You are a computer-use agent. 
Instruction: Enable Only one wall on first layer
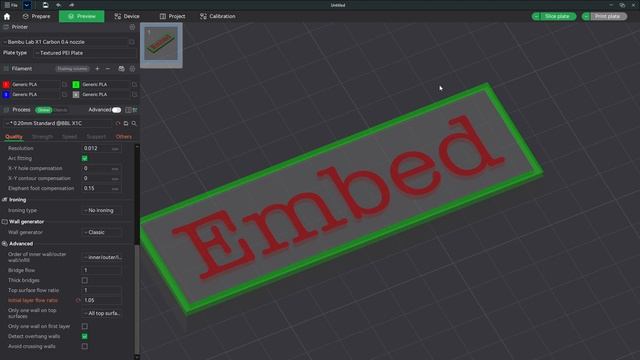click(84, 327)
